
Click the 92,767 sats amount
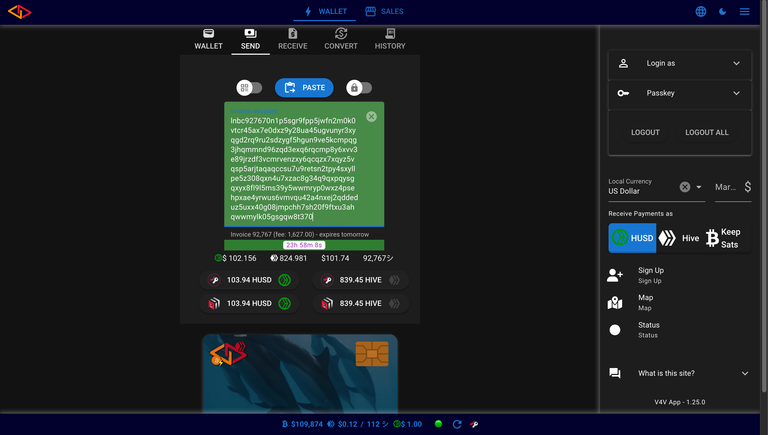point(378,258)
